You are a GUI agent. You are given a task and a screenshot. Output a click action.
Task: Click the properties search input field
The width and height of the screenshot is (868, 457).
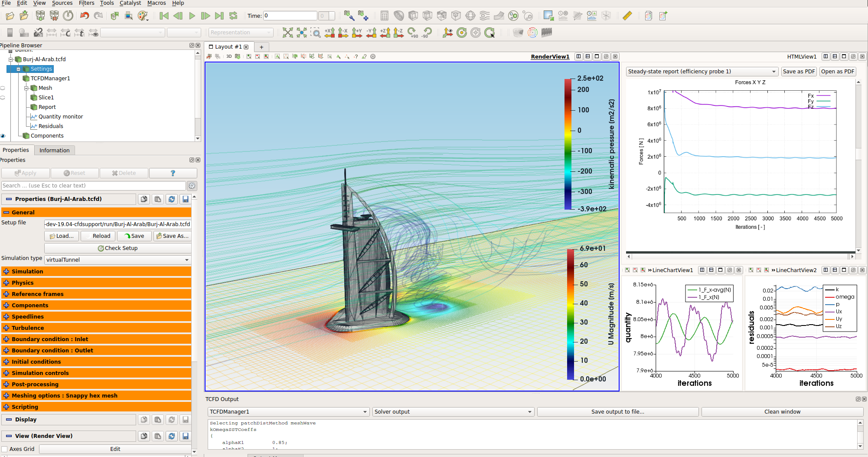(x=93, y=186)
